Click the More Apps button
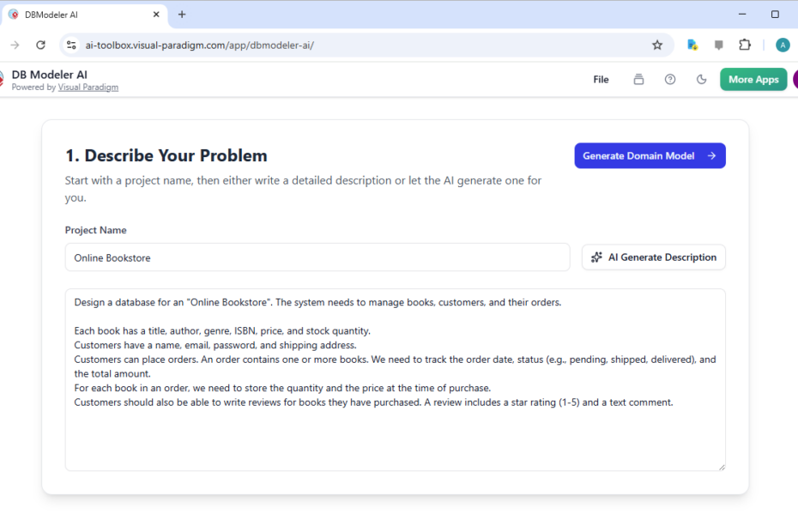The width and height of the screenshot is (798, 532). 753,79
